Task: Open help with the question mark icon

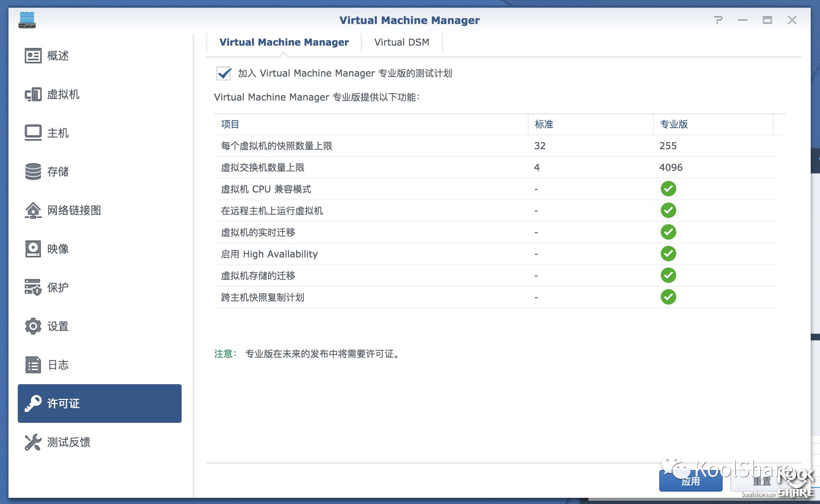Action: (718, 20)
